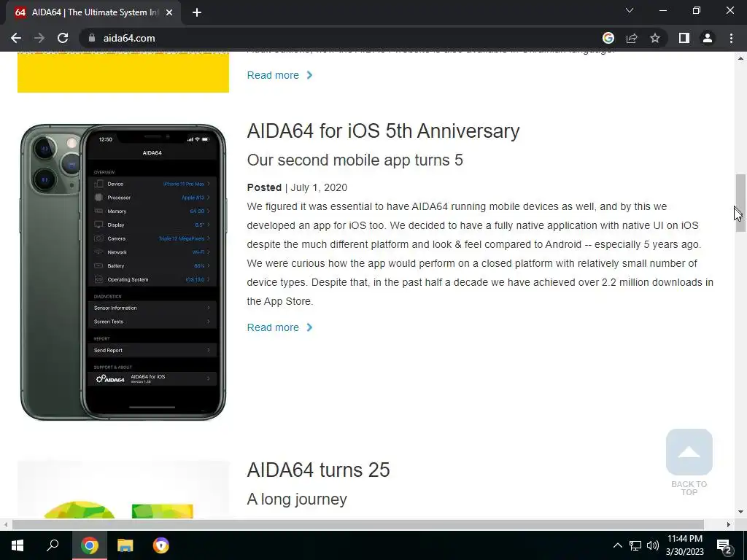Expand the tab search dropdown
The image size is (747, 560).
[630, 10]
